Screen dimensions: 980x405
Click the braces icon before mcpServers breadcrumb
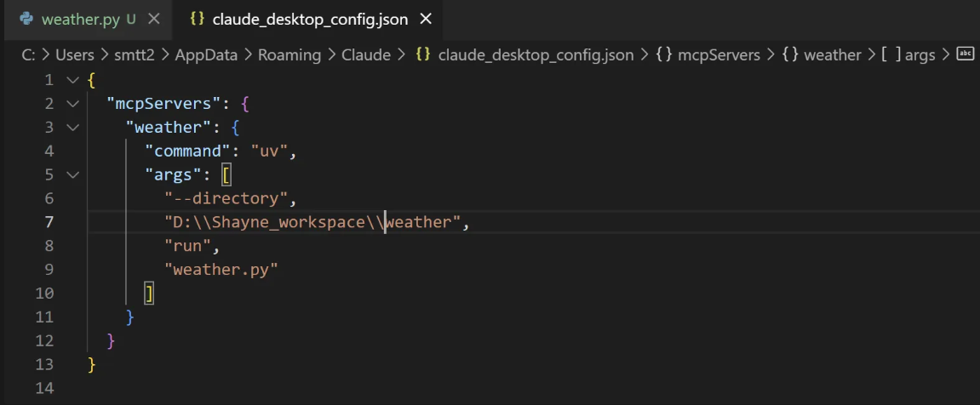point(664,55)
